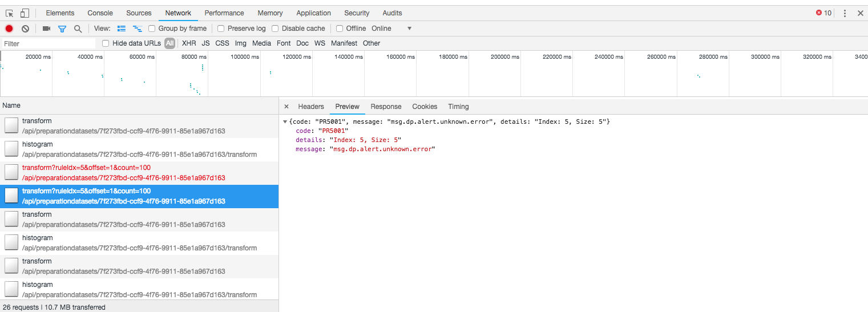Select the red failed transform?ruleIdx=5 request
This screenshot has width=868, height=312.
tap(139, 173)
